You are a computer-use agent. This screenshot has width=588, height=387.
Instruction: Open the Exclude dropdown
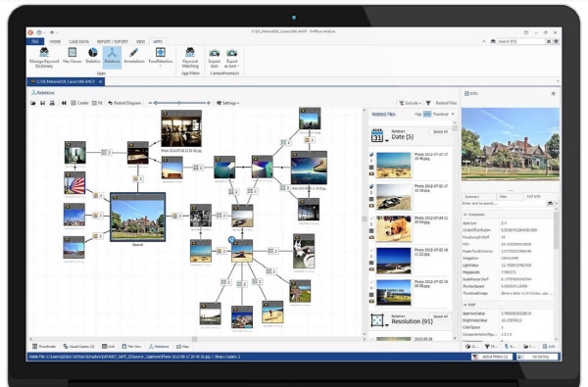coord(410,103)
